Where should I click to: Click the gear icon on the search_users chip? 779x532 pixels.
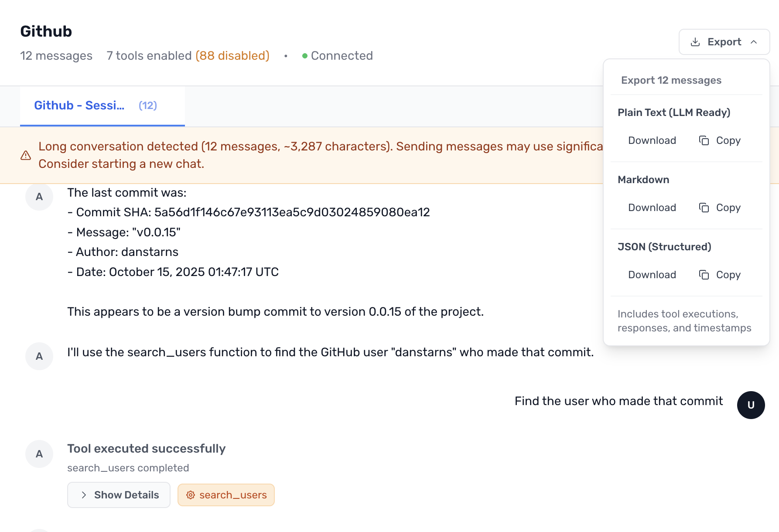pyautogui.click(x=191, y=495)
